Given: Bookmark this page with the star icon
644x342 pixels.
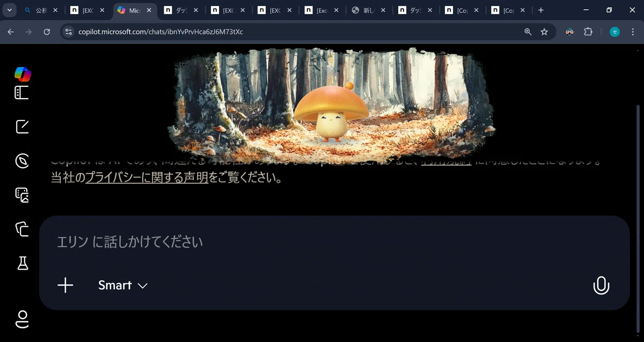Looking at the screenshot, I should tap(544, 32).
